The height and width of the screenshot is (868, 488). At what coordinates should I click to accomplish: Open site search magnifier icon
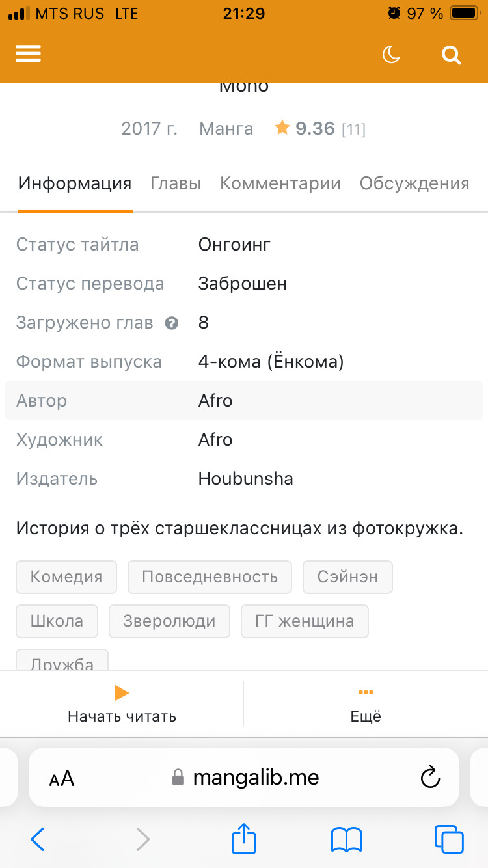coord(451,55)
